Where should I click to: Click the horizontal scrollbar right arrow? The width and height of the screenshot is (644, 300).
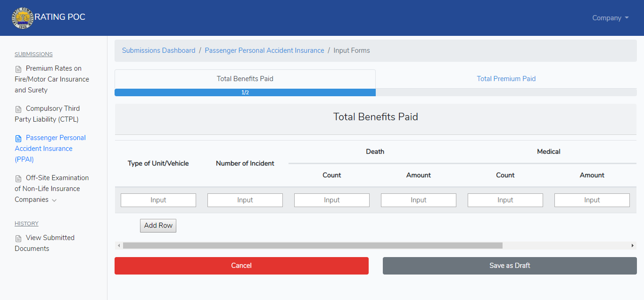[x=632, y=246]
